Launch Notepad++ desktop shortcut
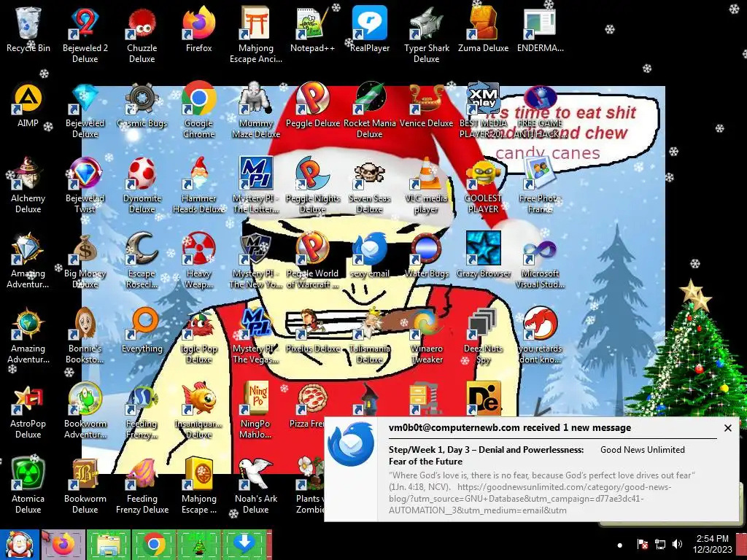Screen dimensions: 747x560 pos(312,30)
